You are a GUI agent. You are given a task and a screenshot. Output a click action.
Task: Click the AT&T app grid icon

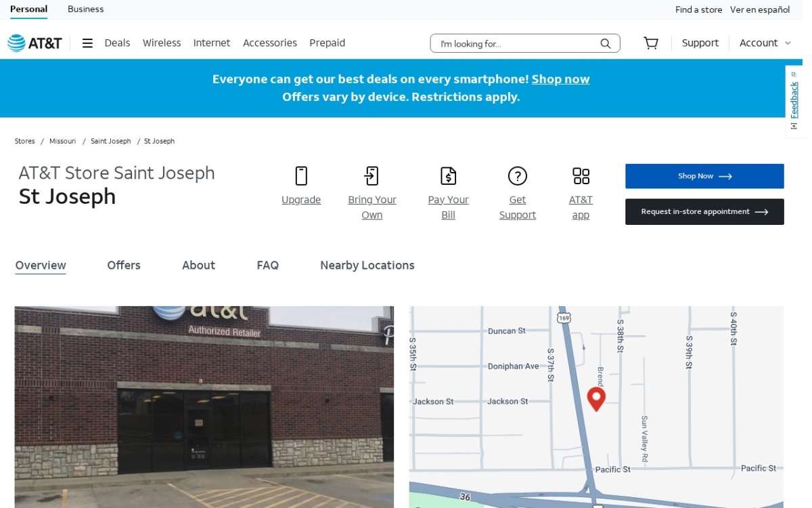coord(581,176)
